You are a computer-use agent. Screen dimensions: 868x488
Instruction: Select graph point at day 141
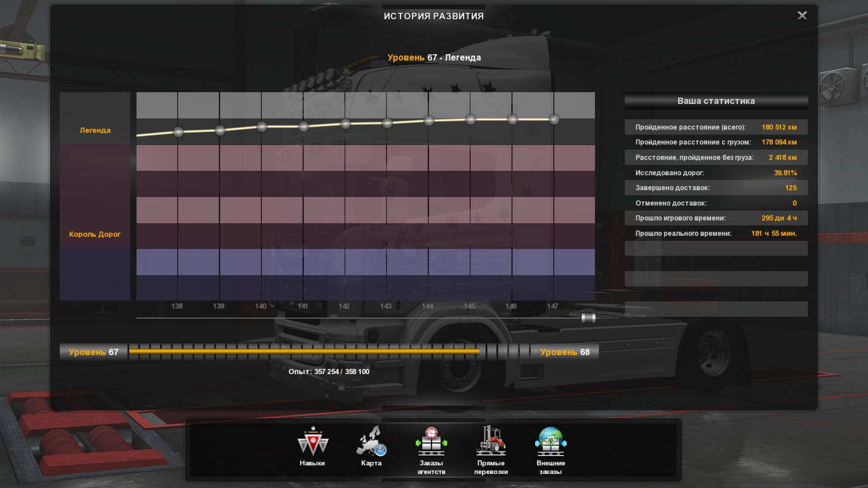pos(303,127)
